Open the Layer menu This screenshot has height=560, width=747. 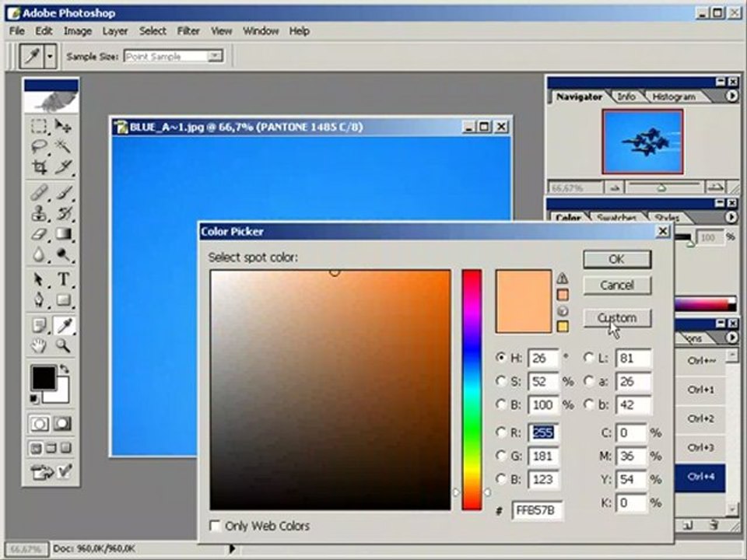pos(115,31)
